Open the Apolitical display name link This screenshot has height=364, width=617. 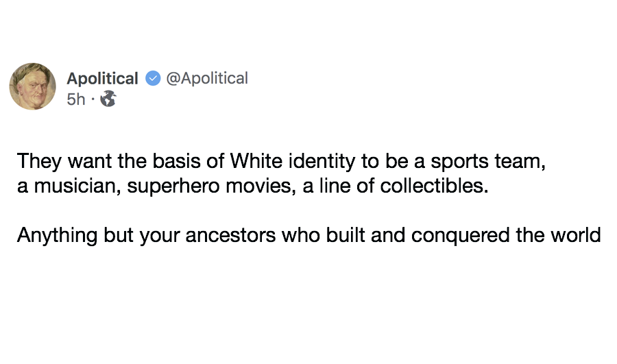(102, 78)
